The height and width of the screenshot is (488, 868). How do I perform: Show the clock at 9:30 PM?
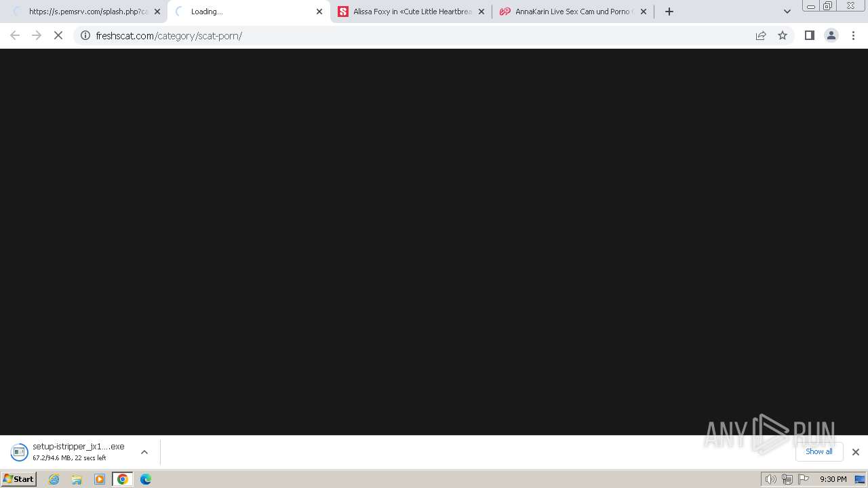833,479
